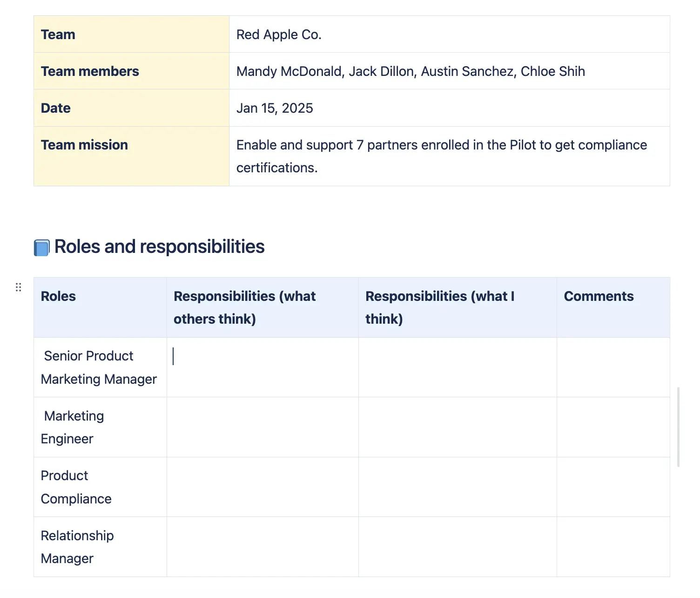This screenshot has height=598, width=700.
Task: Click the team members names cell
Action: point(450,71)
